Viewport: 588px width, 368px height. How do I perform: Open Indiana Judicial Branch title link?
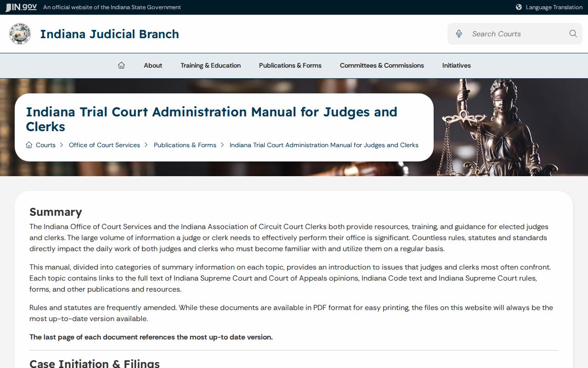tap(109, 34)
